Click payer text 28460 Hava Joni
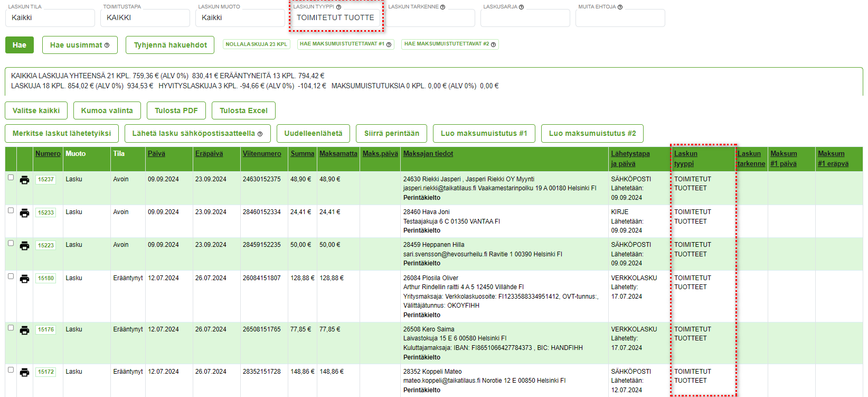The image size is (868, 397). (427, 212)
